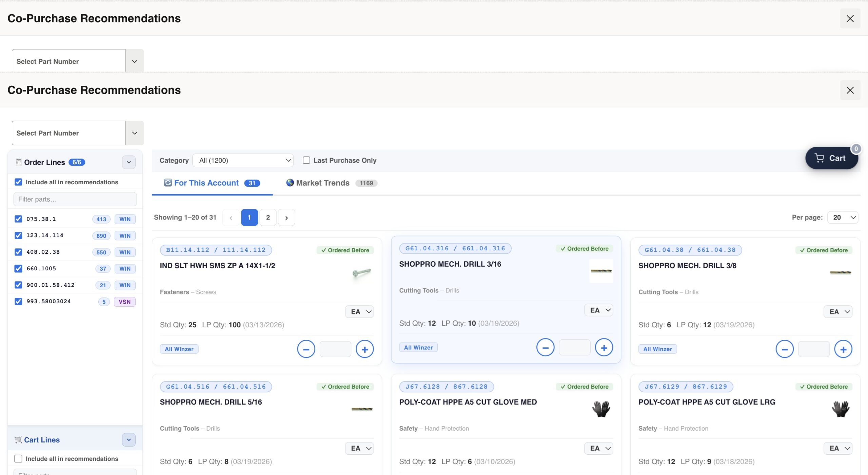Uncheck part 993.58003024
Image resolution: width=868 pixels, height=475 pixels.
[18, 302]
